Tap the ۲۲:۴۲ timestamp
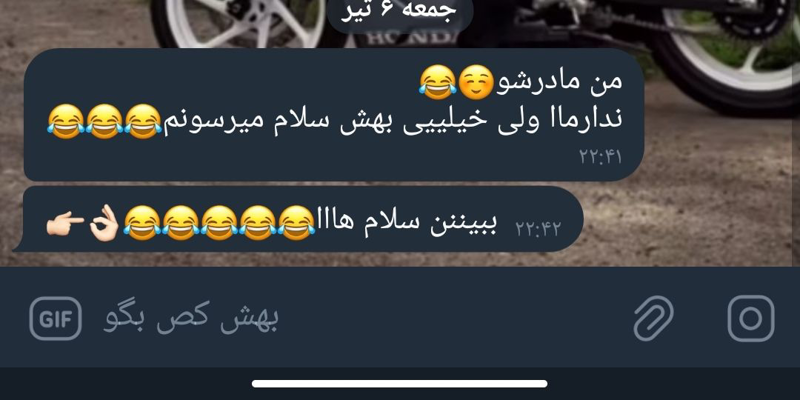800x400 pixels. click(538, 229)
